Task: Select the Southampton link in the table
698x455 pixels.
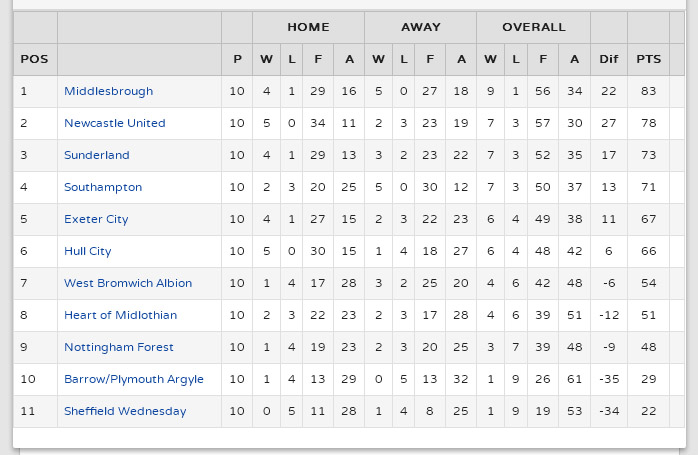Action: point(103,187)
